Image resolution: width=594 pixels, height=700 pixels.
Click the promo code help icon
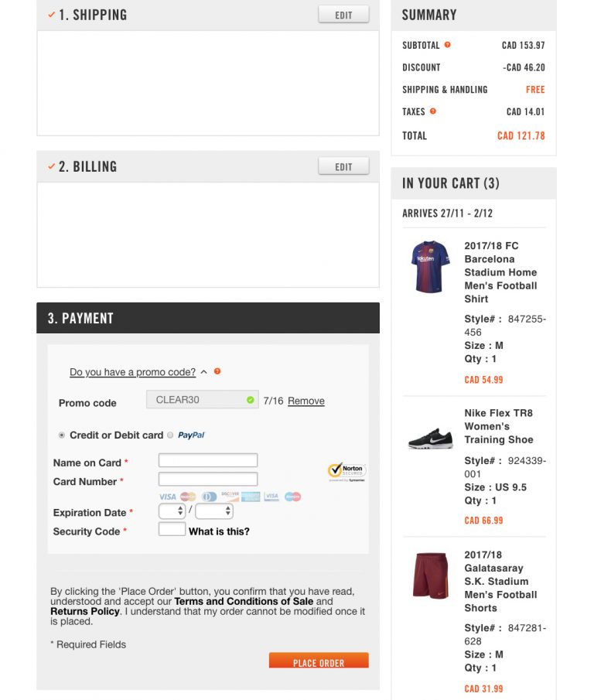click(x=217, y=372)
